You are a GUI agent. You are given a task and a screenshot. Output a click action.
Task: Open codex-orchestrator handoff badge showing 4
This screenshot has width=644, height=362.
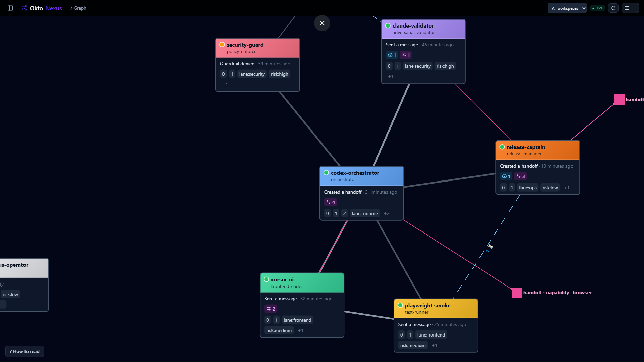coord(331,202)
